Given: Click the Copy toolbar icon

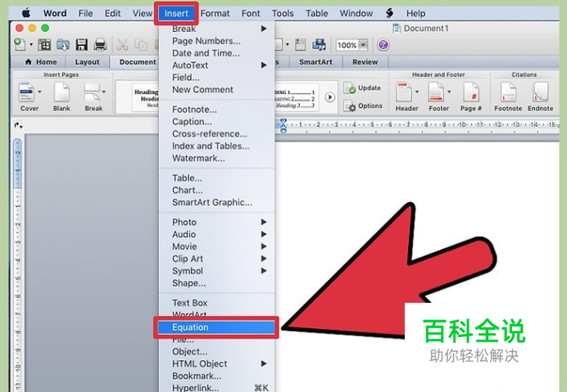Looking at the screenshot, I should pos(141,45).
